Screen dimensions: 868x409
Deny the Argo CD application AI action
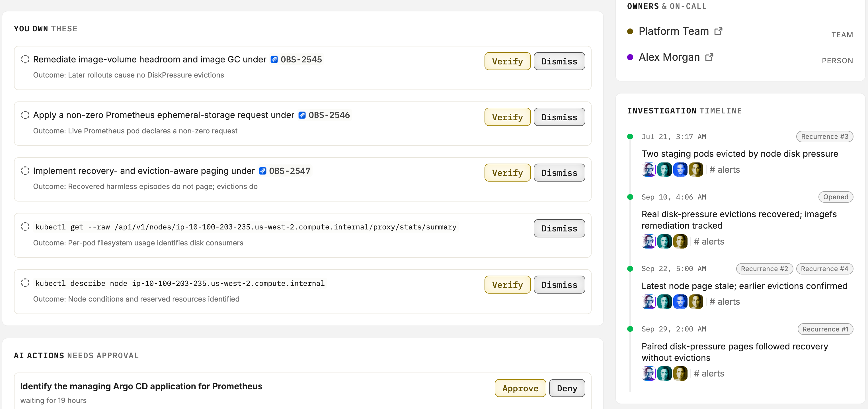click(567, 388)
